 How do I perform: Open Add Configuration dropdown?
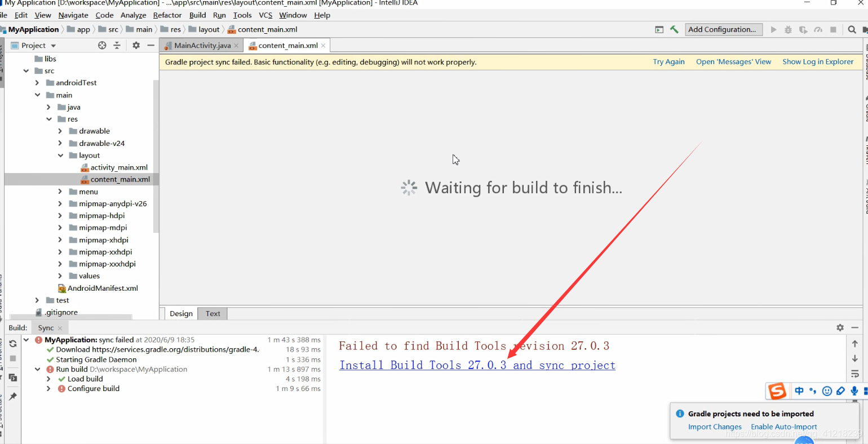click(724, 29)
